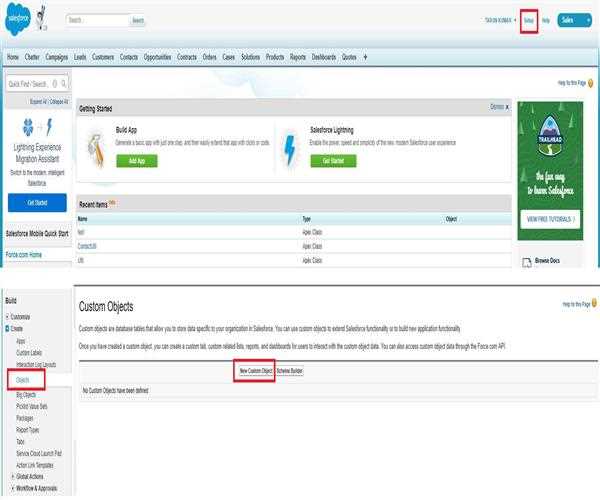The image size is (600, 500).
Task: Click the help icon on Custom Objects page
Action: pos(594,303)
